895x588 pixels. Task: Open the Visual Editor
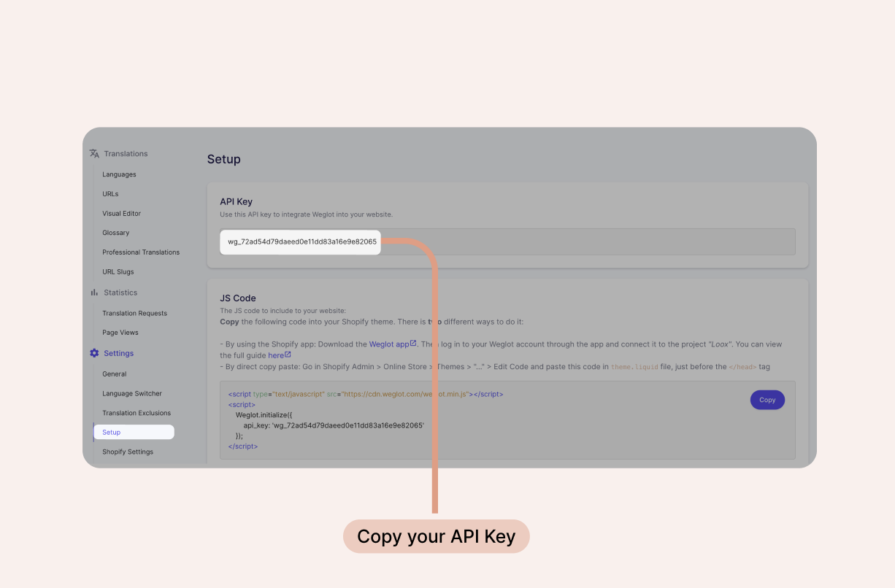122,214
